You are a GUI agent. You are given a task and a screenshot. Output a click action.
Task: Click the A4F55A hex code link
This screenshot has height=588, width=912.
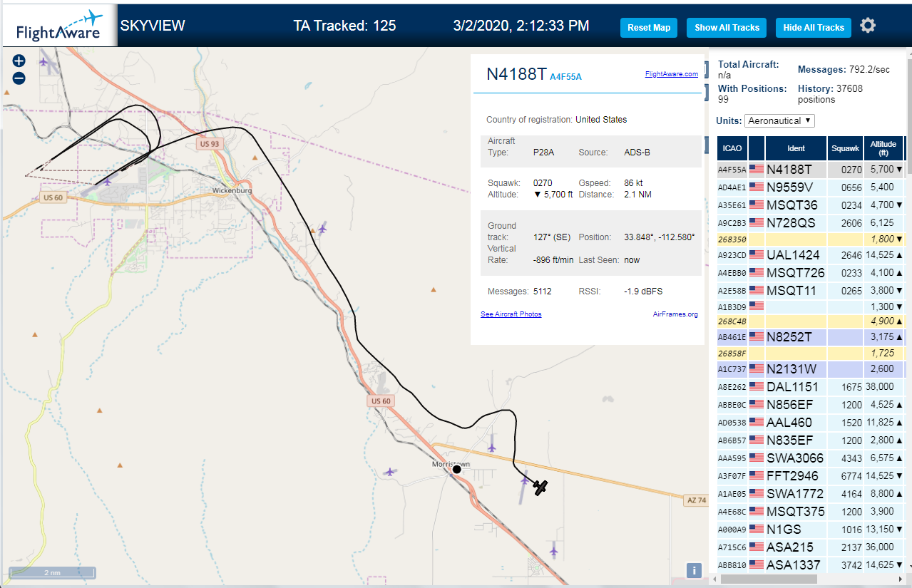coord(565,77)
